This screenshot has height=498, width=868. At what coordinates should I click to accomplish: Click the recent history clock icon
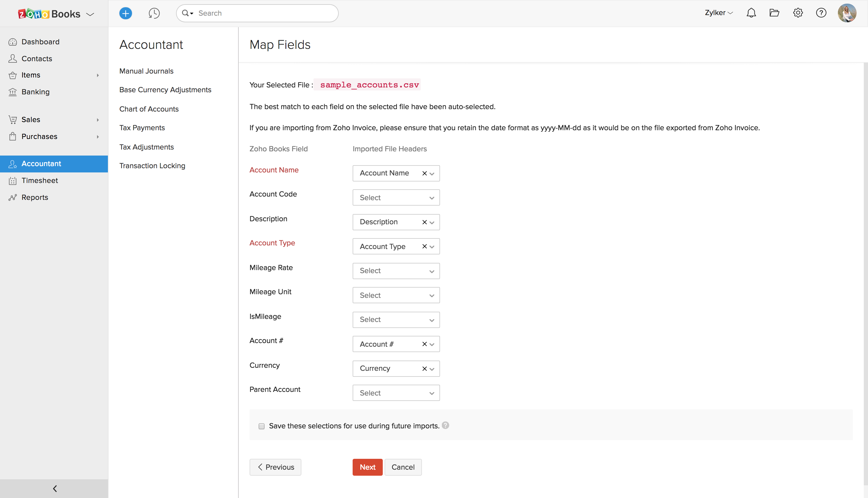coord(154,13)
